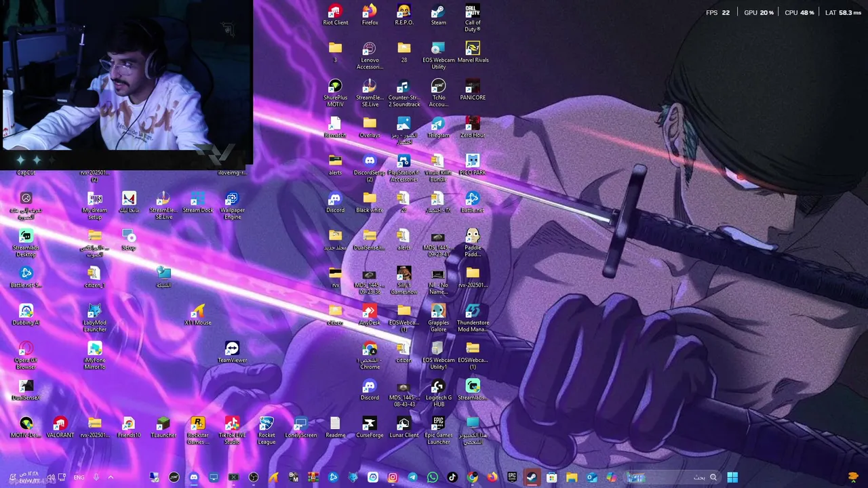Select the Black white folder

click(370, 202)
